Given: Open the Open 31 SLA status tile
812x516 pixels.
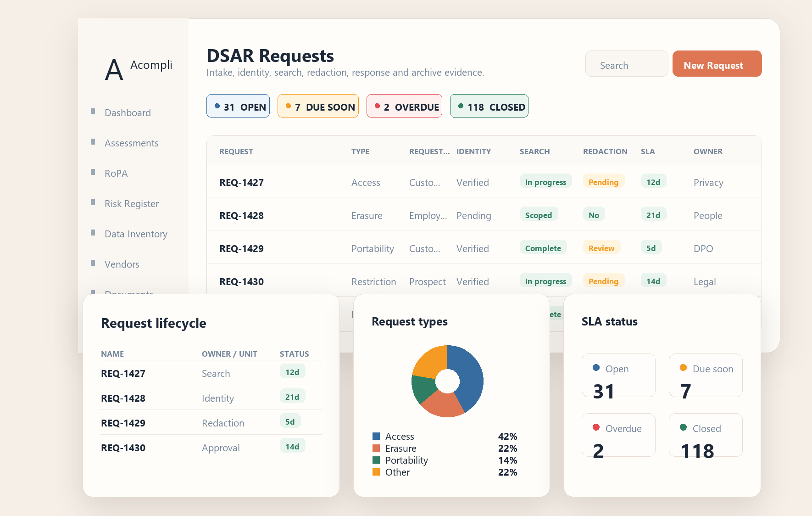Looking at the screenshot, I should tap(618, 375).
